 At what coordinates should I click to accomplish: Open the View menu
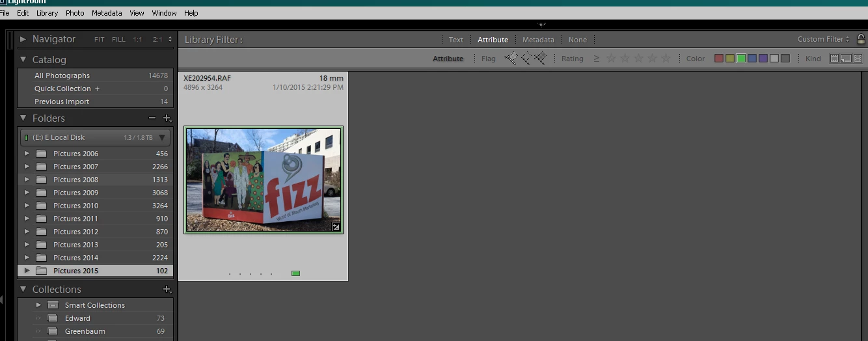(137, 13)
